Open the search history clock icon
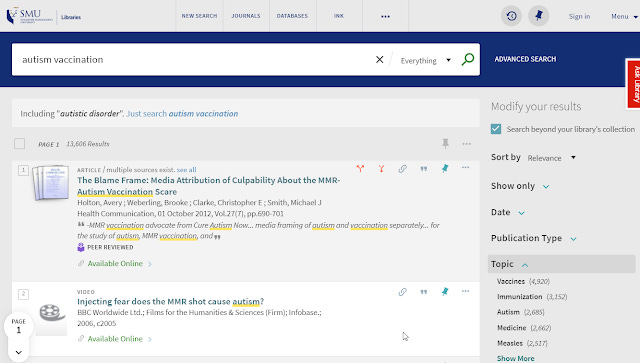 pos(511,16)
